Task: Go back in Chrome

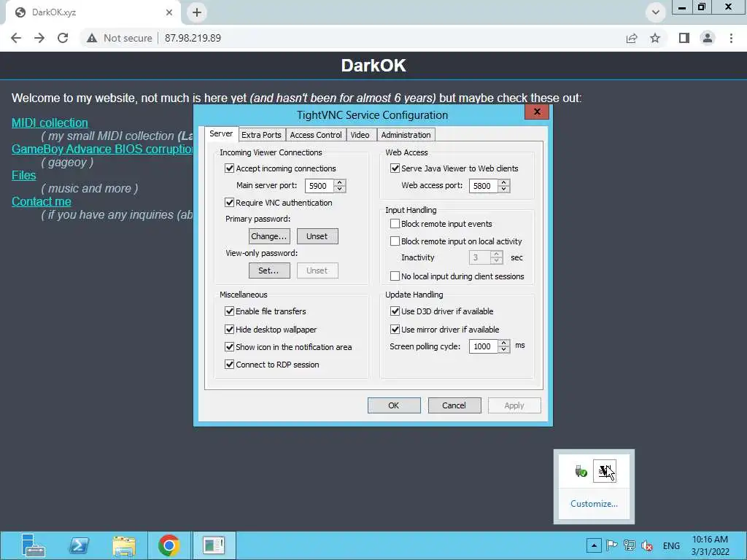Action: 16,38
